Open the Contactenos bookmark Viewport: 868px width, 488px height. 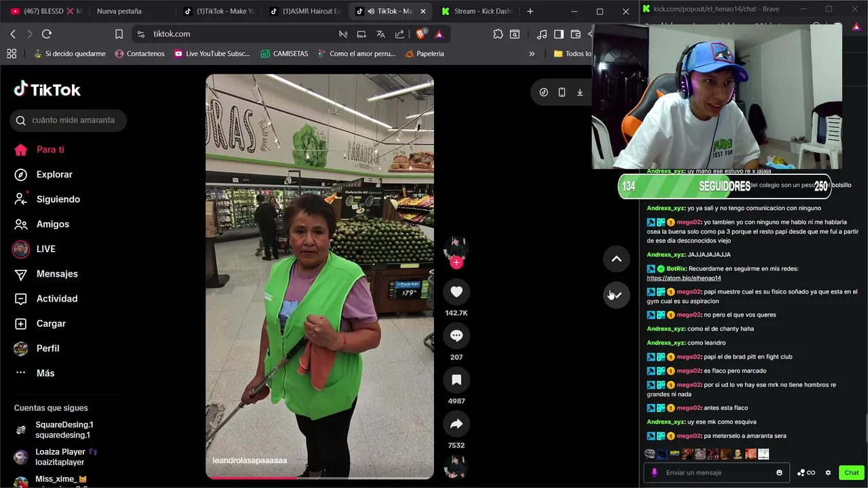[140, 54]
